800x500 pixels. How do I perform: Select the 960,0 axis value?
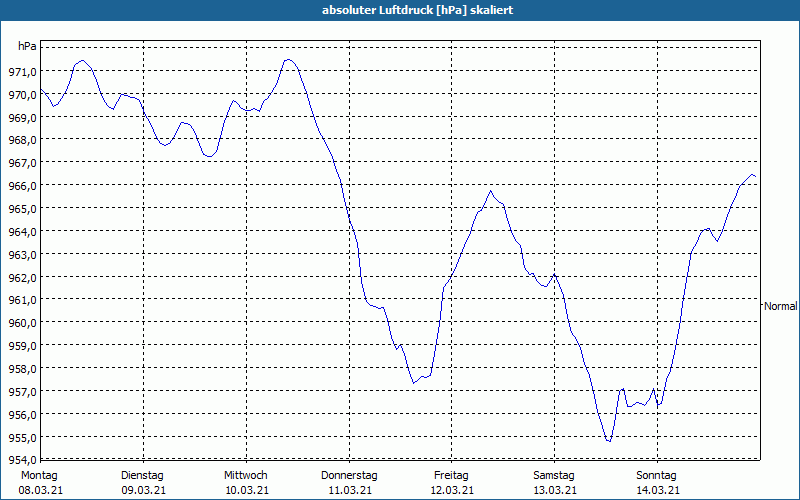[22, 323]
